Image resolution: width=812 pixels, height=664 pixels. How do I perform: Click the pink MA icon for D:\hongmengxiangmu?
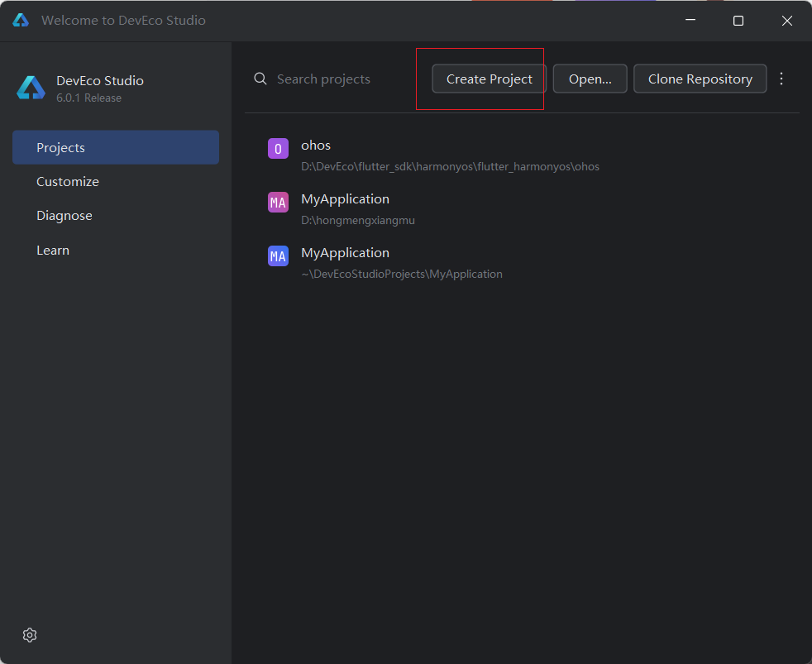(x=278, y=203)
